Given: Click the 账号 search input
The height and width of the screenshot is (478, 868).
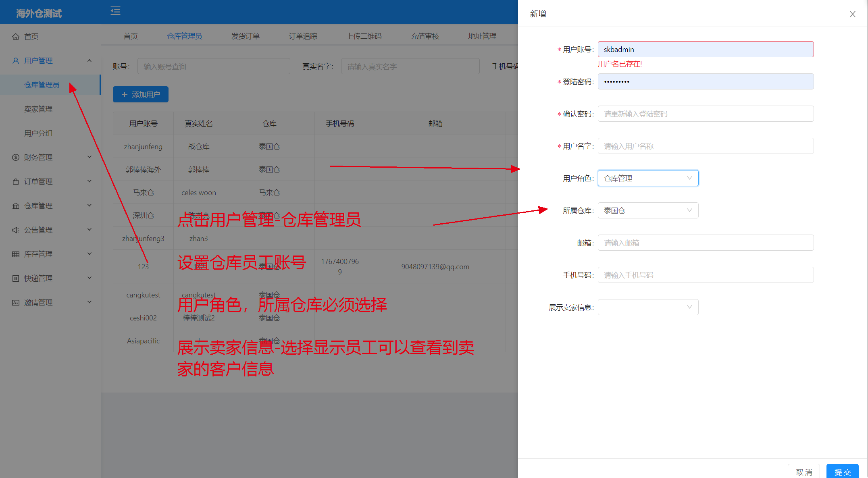Looking at the screenshot, I should (214, 66).
